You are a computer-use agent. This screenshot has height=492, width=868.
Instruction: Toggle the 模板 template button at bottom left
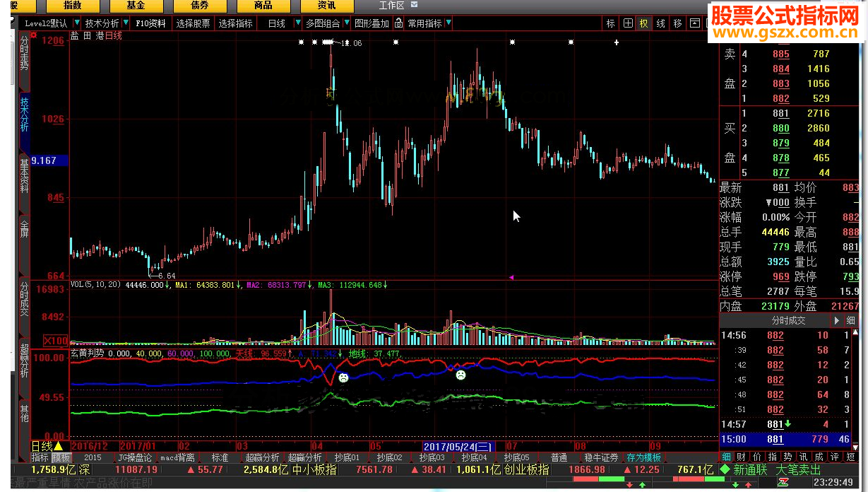coord(61,457)
